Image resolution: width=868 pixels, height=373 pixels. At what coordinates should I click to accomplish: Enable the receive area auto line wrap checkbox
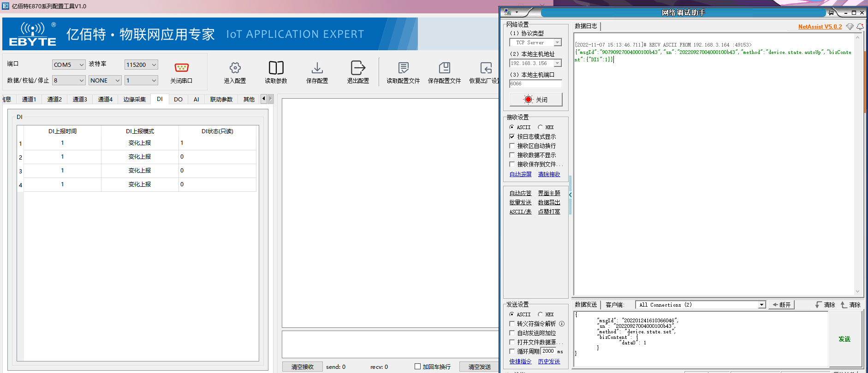click(x=512, y=146)
